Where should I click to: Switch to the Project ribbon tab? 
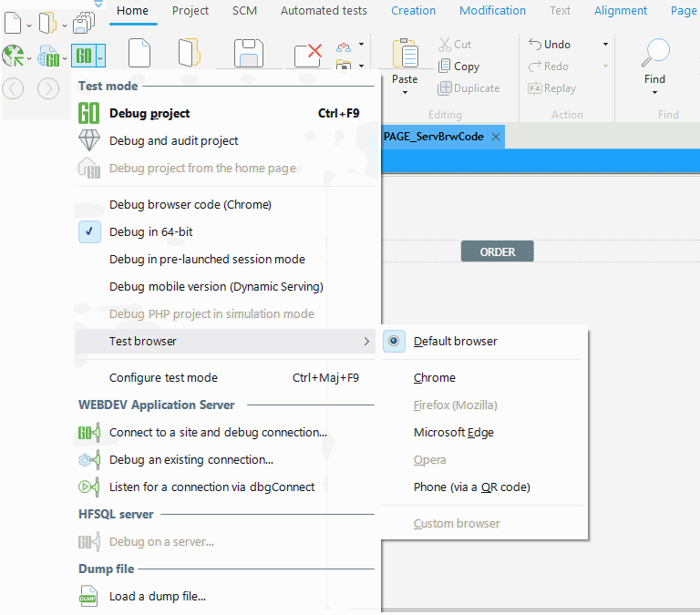(x=190, y=11)
